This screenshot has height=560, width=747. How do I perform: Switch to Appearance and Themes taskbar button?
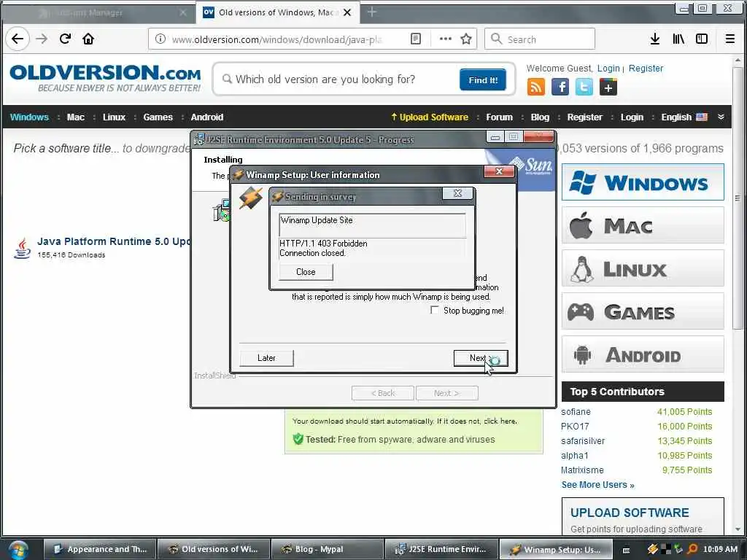coord(99,550)
